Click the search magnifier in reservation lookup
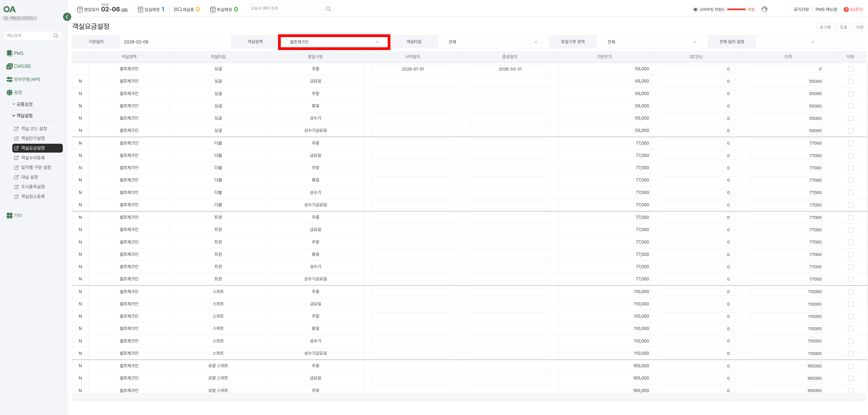The width and height of the screenshot is (868, 415). point(328,9)
